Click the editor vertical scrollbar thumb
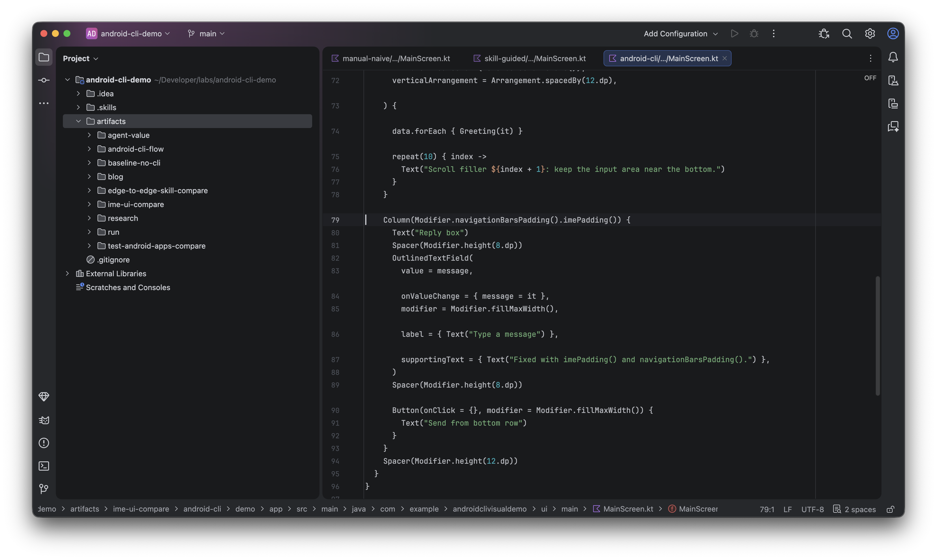Image resolution: width=937 pixels, height=560 pixels. point(877,336)
